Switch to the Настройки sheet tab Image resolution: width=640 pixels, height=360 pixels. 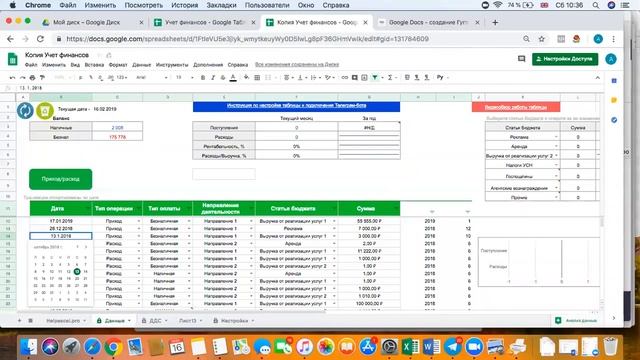pos(234,321)
